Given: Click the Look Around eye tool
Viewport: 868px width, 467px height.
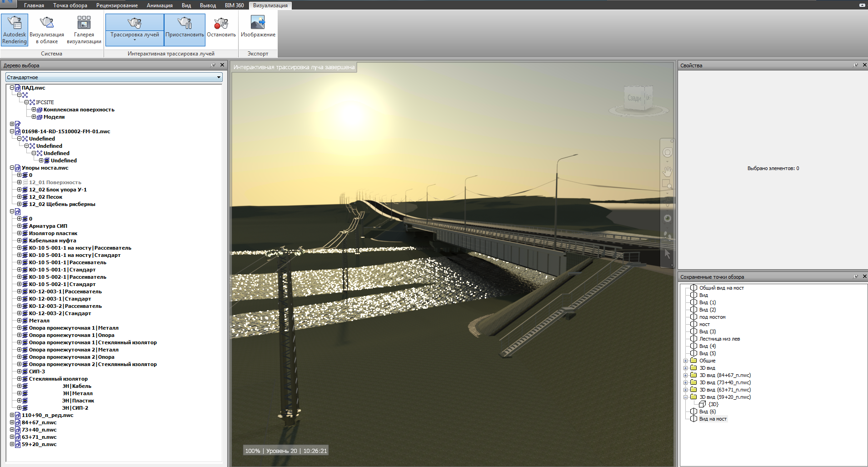Looking at the screenshot, I should 667,218.
